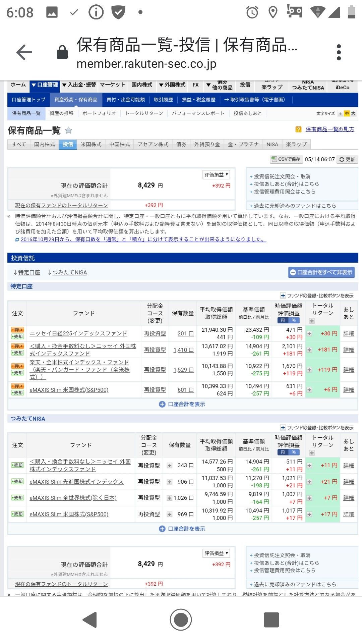Switch display to % in 特定口座 header
The image size is (362, 644).
click(x=294, y=320)
